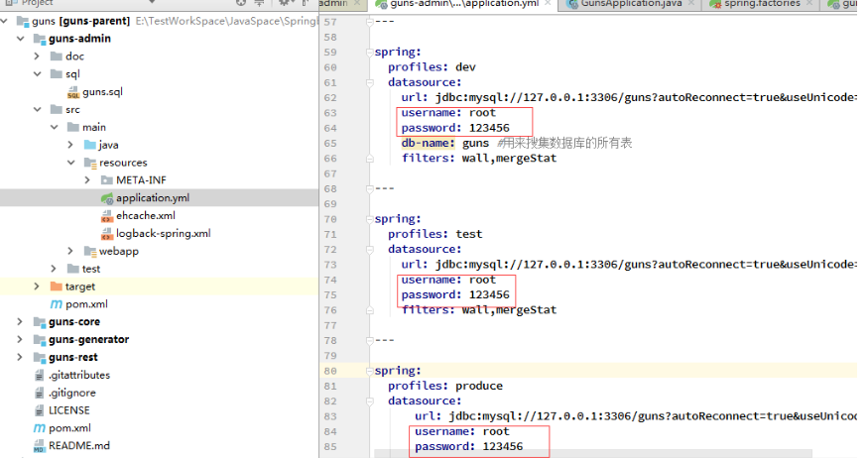868x458 pixels.
Task: Expand the guns-rest module
Action: click(x=21, y=357)
